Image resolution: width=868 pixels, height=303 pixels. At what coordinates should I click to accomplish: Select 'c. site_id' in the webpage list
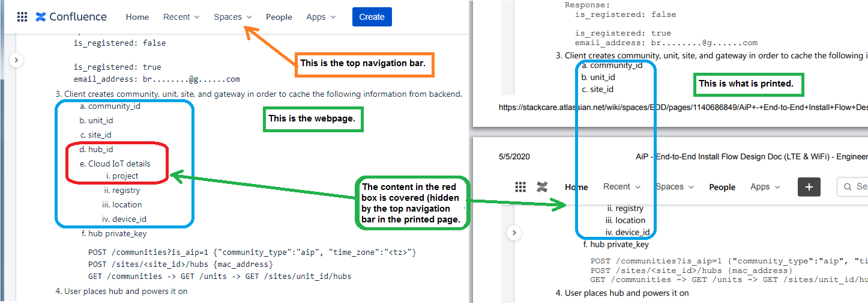pos(95,135)
